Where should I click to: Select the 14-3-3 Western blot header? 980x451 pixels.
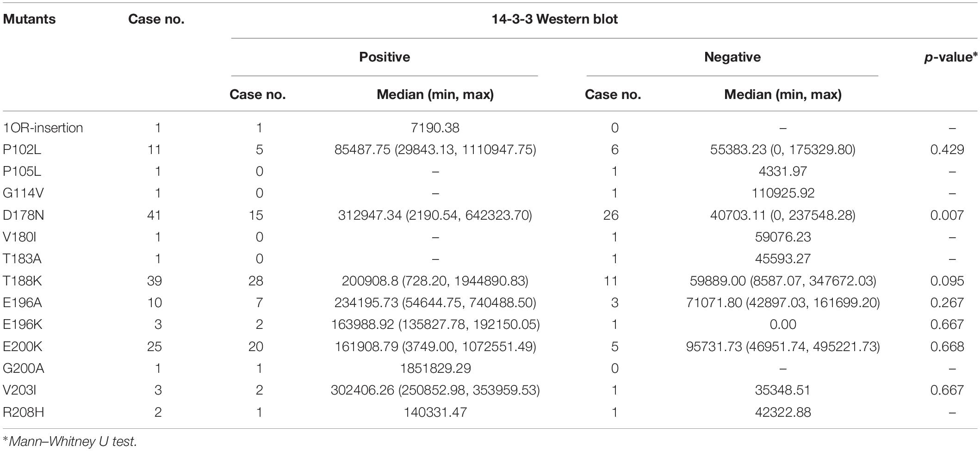tap(555, 19)
